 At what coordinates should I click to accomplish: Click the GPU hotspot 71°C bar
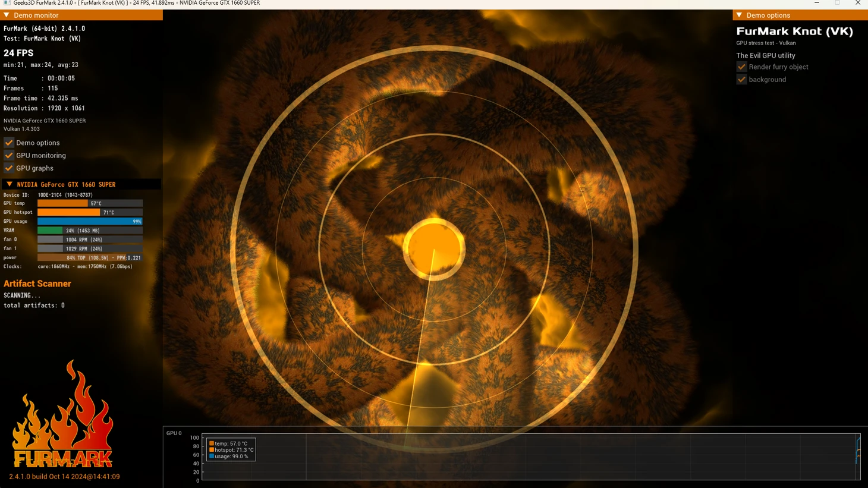pyautogui.click(x=90, y=212)
